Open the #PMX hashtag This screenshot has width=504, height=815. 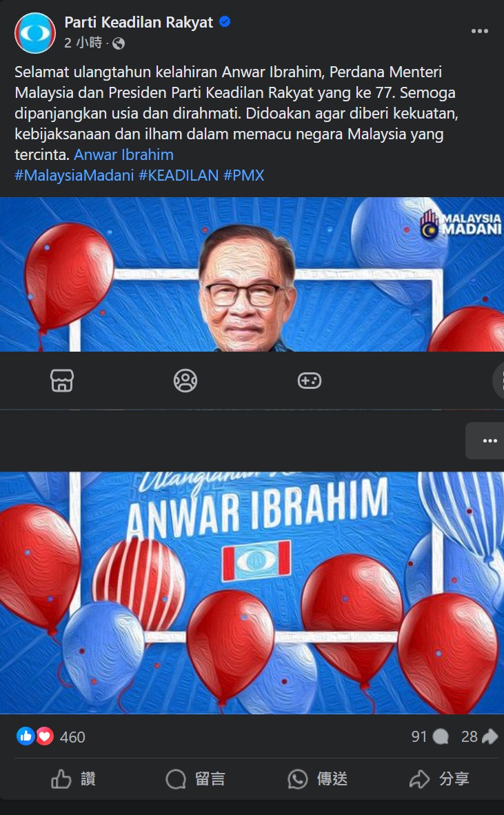(x=243, y=176)
